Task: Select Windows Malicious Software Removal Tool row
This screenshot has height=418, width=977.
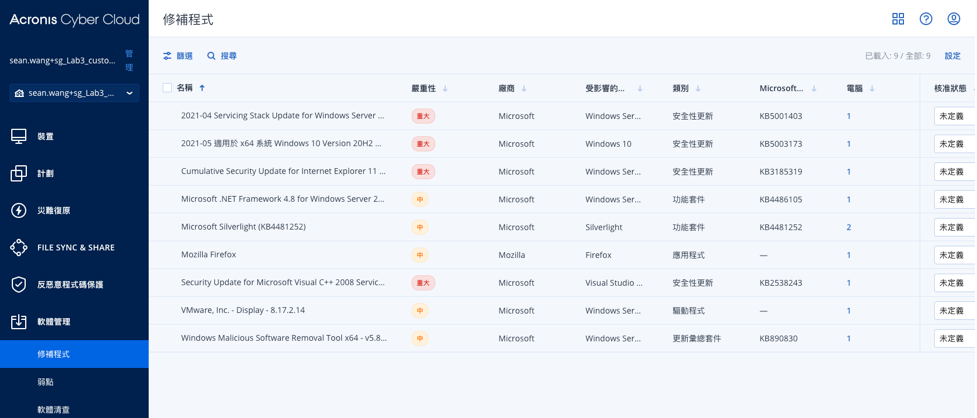Action: point(284,338)
